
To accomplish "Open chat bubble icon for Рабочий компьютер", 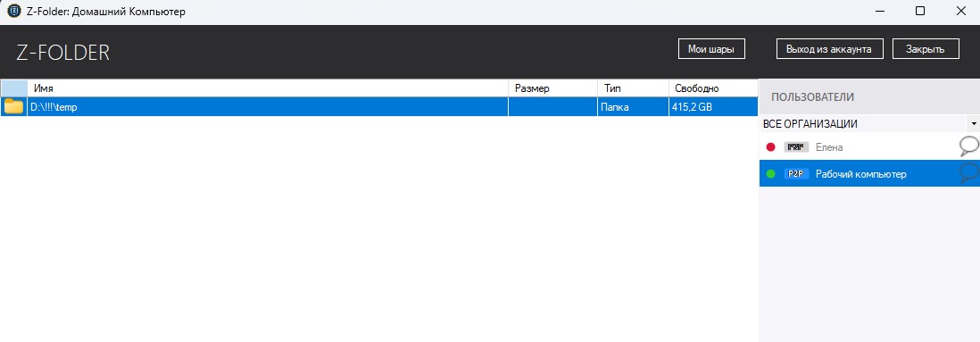I will 968,173.
